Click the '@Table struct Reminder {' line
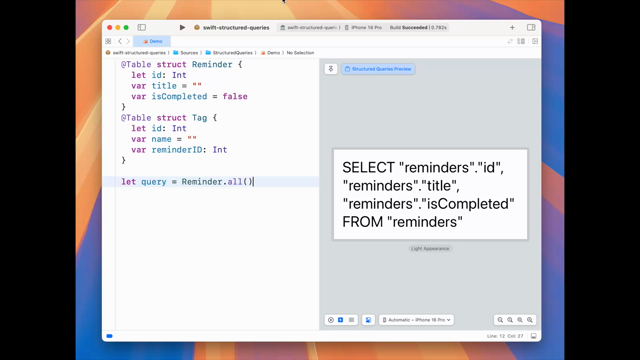Screen dimensions: 640x360 182,64
